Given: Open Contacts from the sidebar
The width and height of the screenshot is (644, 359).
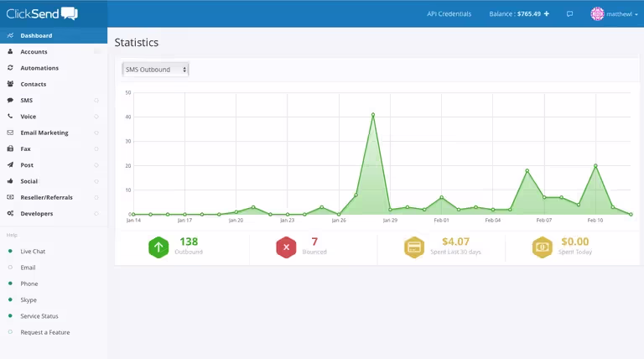Looking at the screenshot, I should click(x=33, y=84).
